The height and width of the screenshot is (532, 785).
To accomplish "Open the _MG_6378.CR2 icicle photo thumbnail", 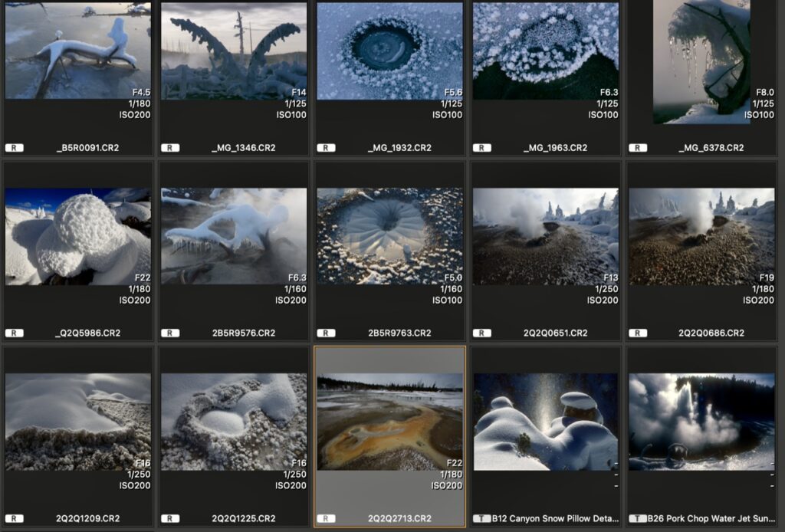I will 701,61.
